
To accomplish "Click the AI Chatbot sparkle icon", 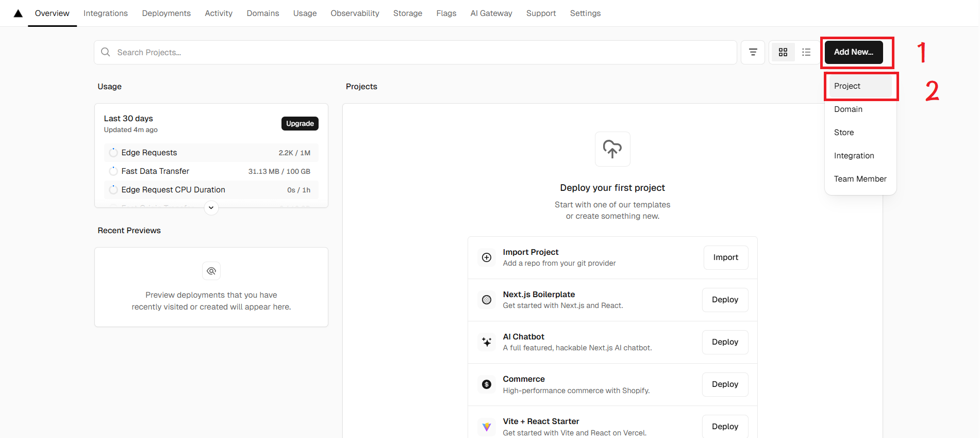I will tap(487, 342).
